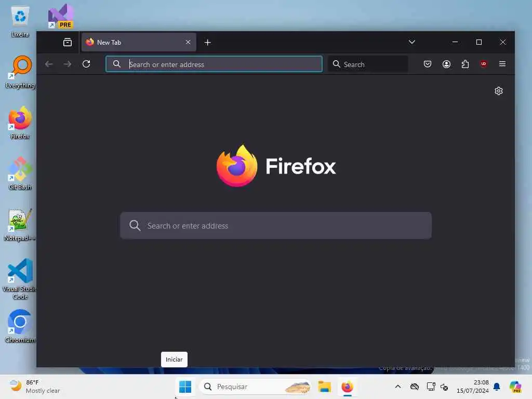Open the notifications bell icon
The image size is (532, 399).
pos(497,387)
